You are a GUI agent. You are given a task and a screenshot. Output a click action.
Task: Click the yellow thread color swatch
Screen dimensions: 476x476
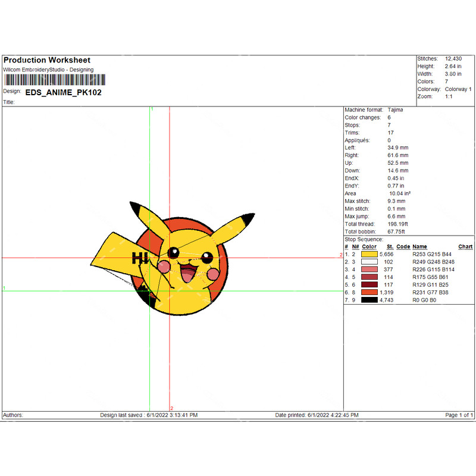(x=369, y=254)
